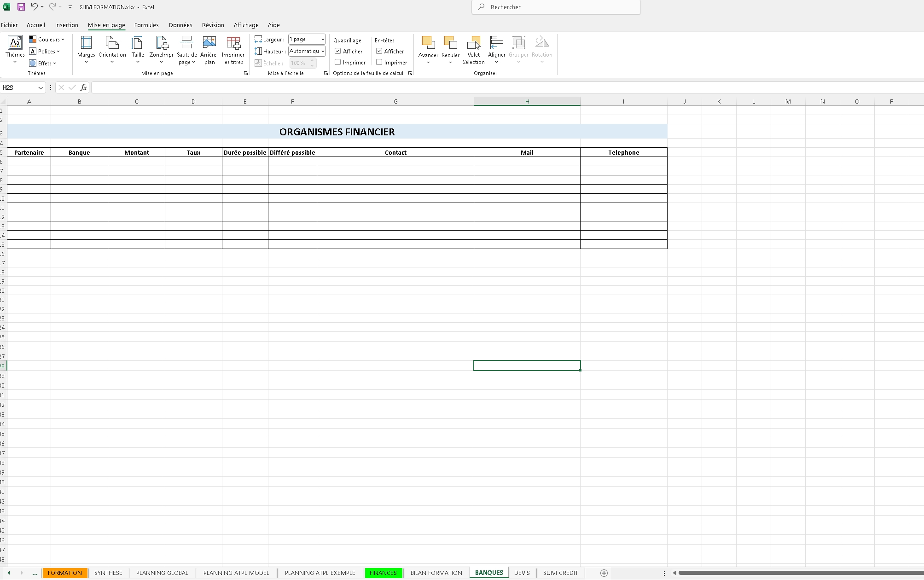Screen dimensions: 924x580
Task: Click the horizontal scrollbar thumb
Action: (x=800, y=573)
